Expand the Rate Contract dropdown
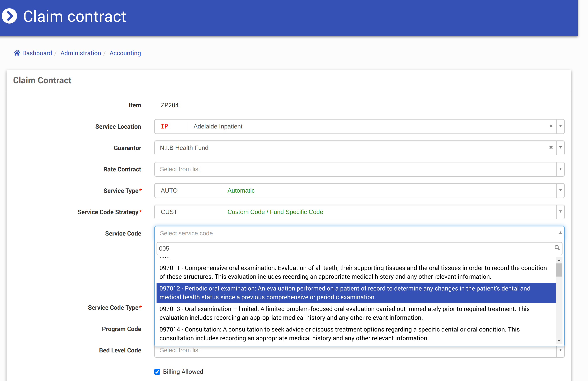This screenshot has width=588, height=381. pyautogui.click(x=560, y=169)
